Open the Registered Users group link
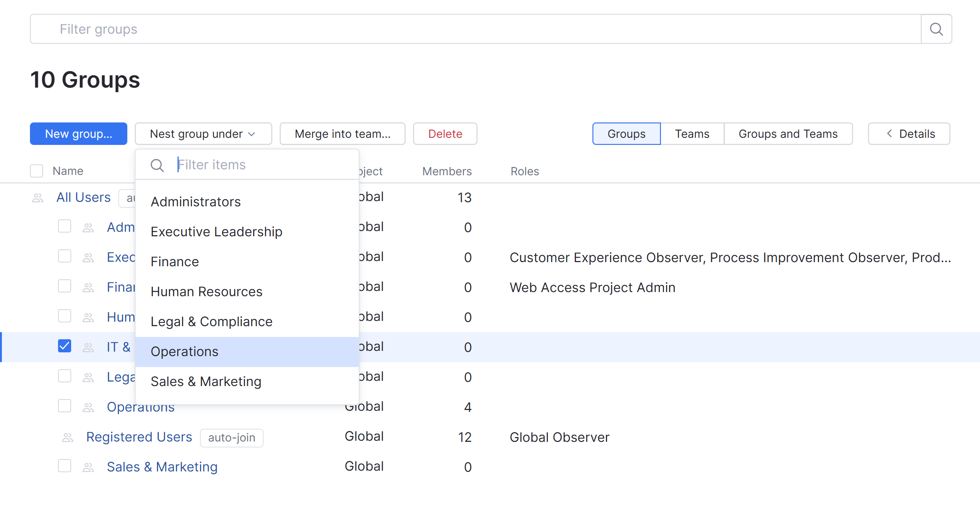Screen dimensions: 980x510 tap(139, 437)
